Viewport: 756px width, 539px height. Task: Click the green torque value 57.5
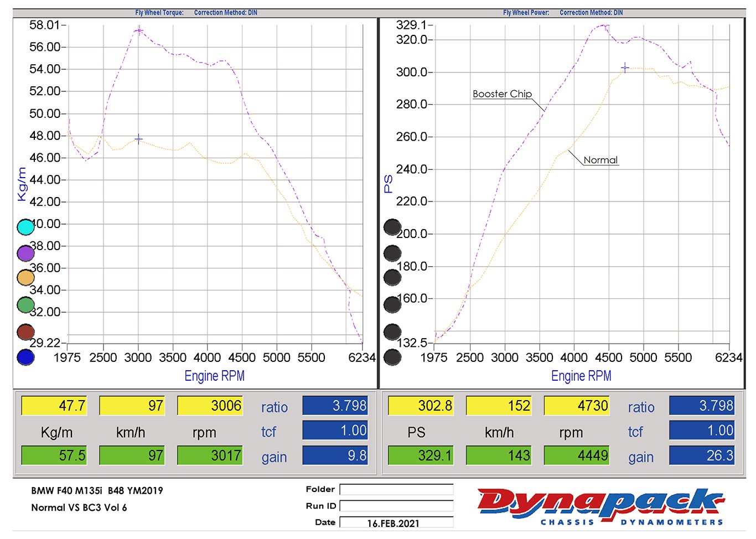click(x=54, y=455)
